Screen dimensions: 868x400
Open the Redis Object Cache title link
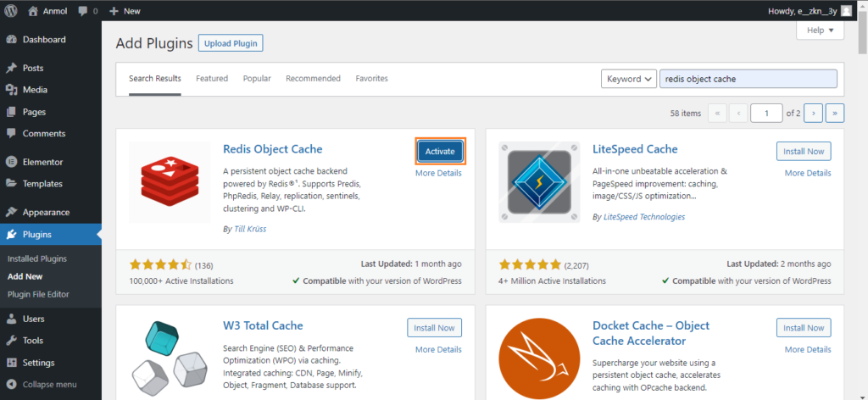272,149
